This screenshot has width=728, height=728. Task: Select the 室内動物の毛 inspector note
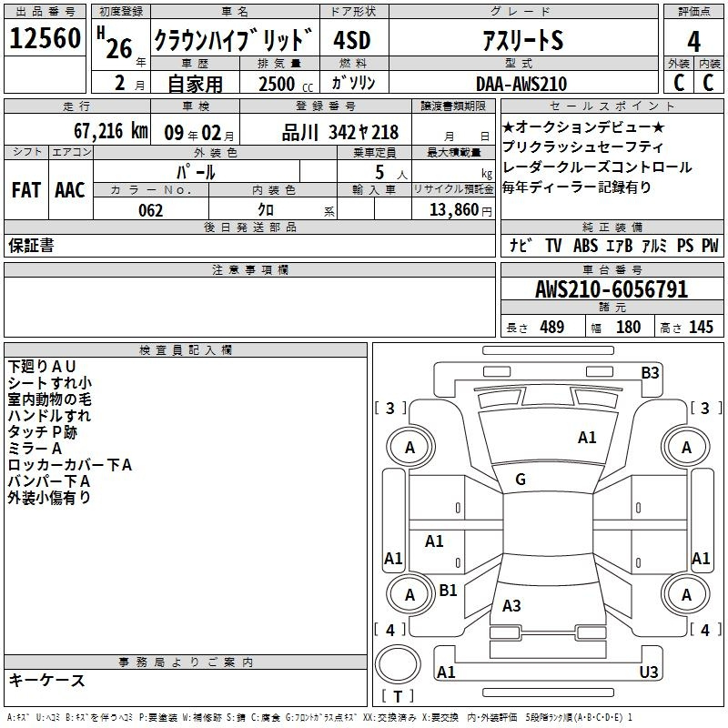49,399
